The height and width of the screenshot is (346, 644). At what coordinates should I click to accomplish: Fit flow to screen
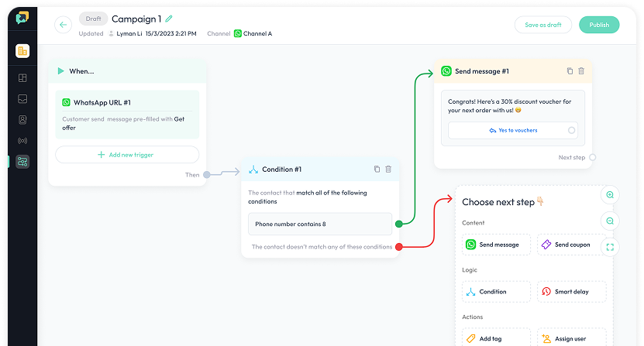point(610,247)
